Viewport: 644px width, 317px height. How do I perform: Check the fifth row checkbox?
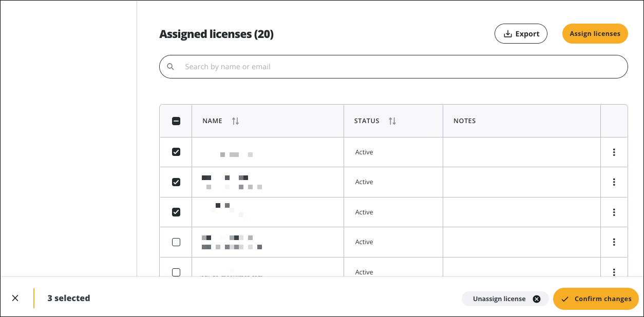click(x=176, y=272)
